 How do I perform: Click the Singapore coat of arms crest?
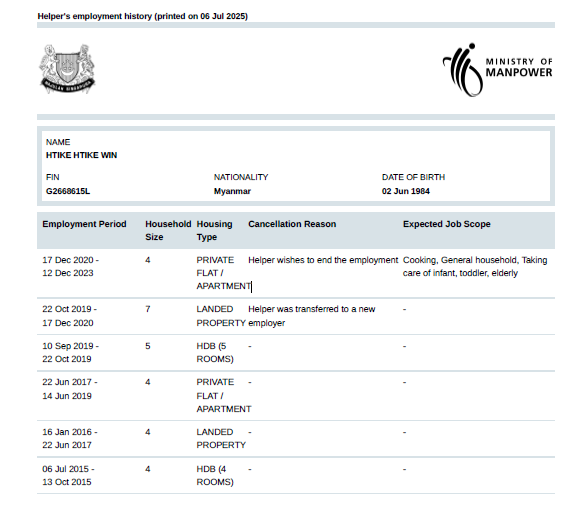coord(67,69)
